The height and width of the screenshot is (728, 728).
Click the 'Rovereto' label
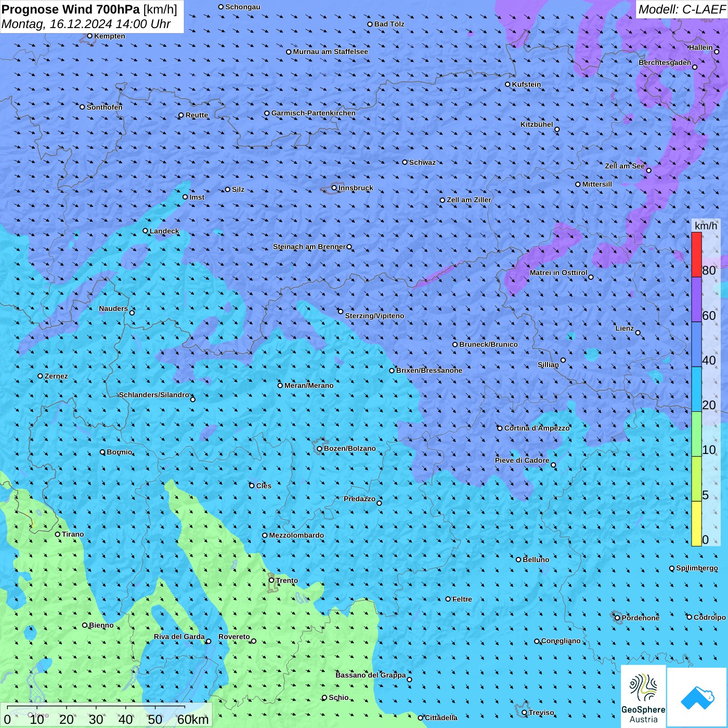[234, 636]
